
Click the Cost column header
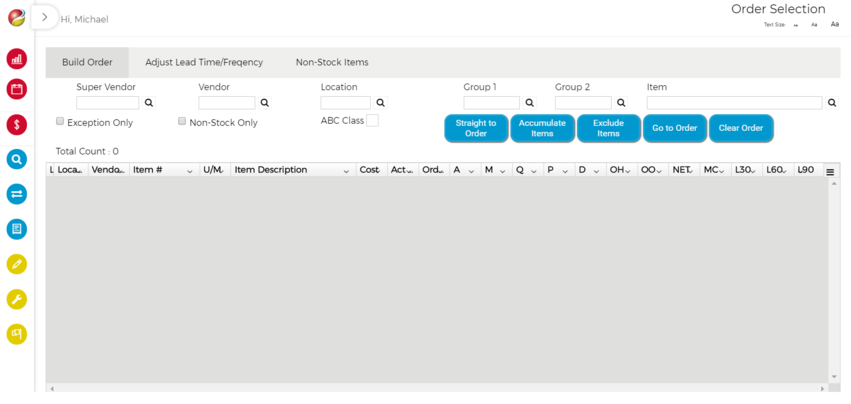pos(371,170)
